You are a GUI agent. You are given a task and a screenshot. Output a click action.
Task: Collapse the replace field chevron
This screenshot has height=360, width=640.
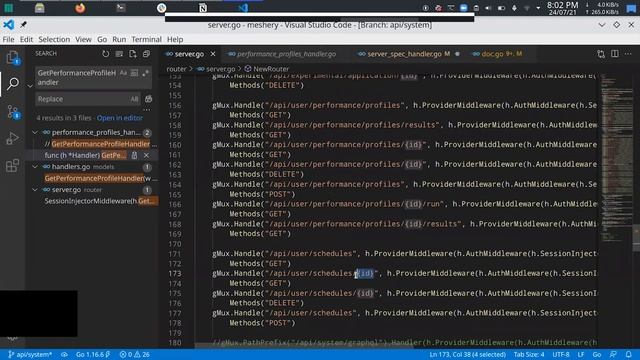tap(30, 86)
